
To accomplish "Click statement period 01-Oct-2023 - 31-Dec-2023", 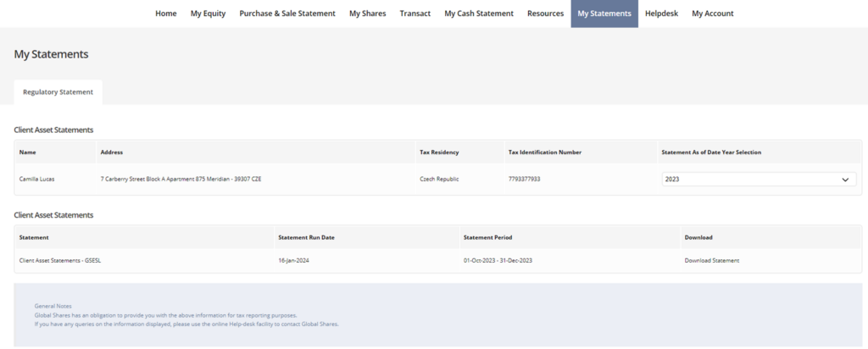I will click(498, 261).
